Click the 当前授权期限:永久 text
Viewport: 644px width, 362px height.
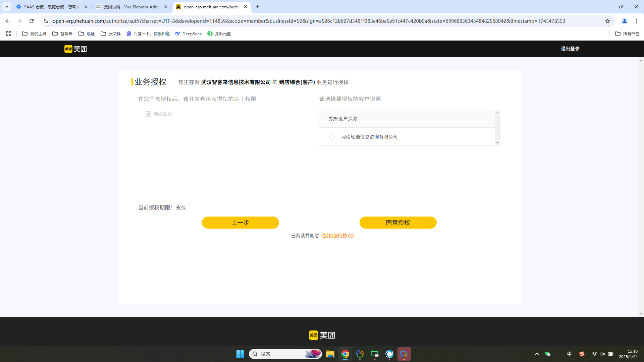[162, 207]
